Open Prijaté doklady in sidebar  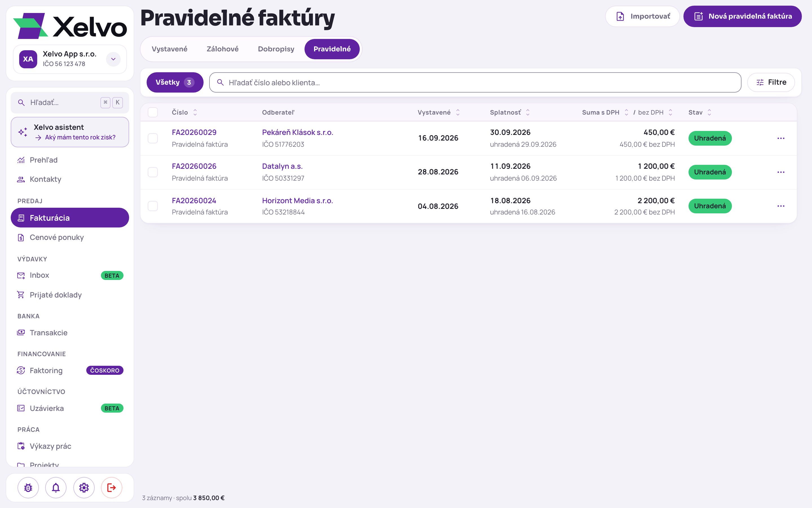coord(70,295)
